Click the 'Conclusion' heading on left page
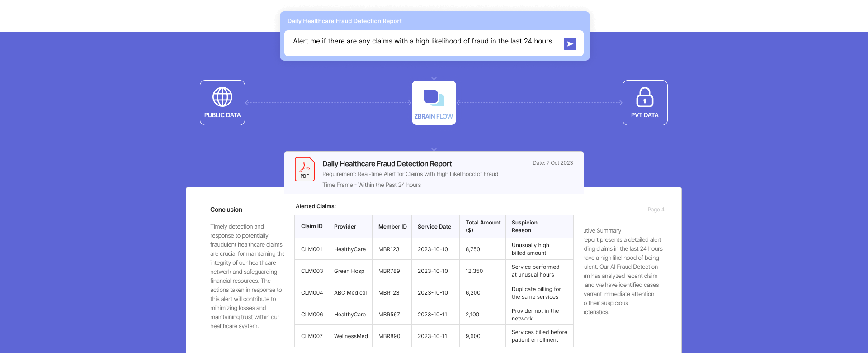 (226, 210)
